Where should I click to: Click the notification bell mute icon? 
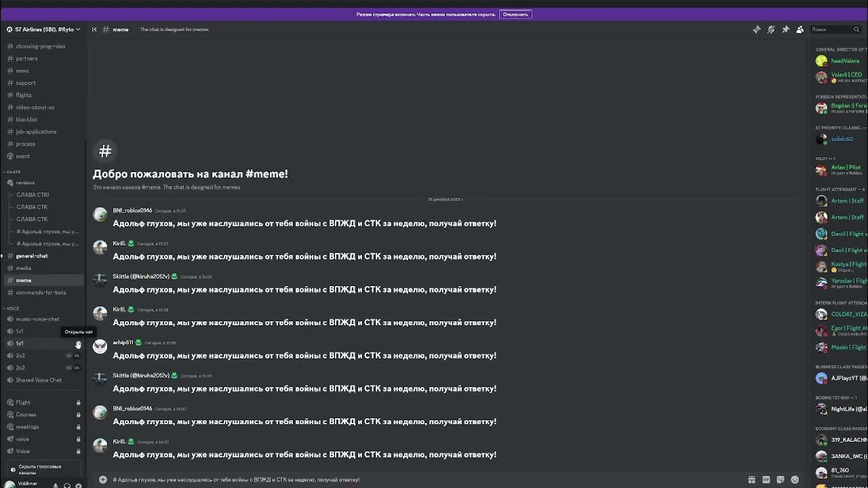[x=771, y=29]
